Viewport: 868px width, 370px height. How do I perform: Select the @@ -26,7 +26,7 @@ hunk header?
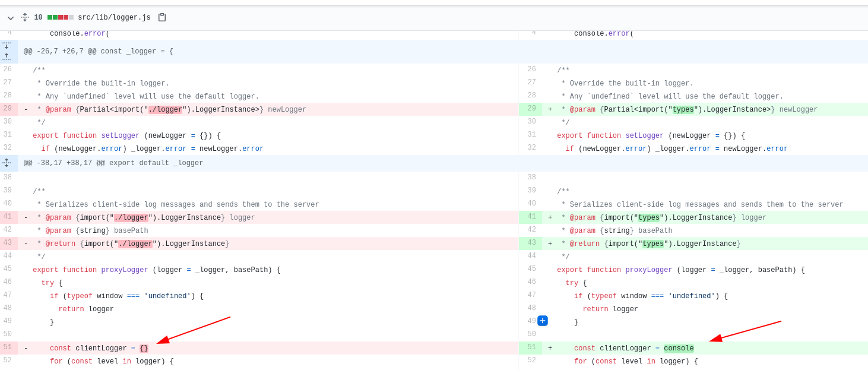coord(99,52)
